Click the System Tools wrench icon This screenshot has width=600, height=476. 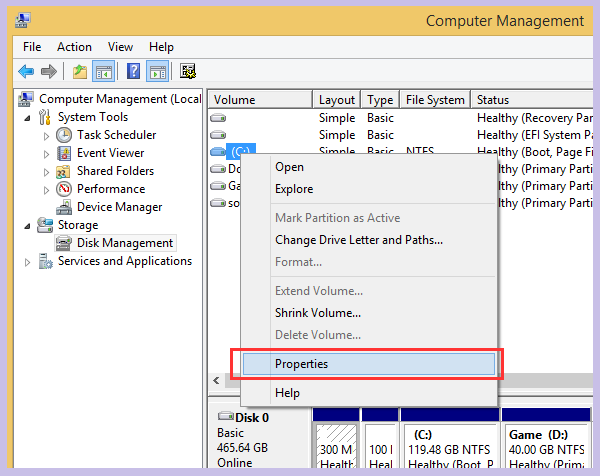point(45,117)
